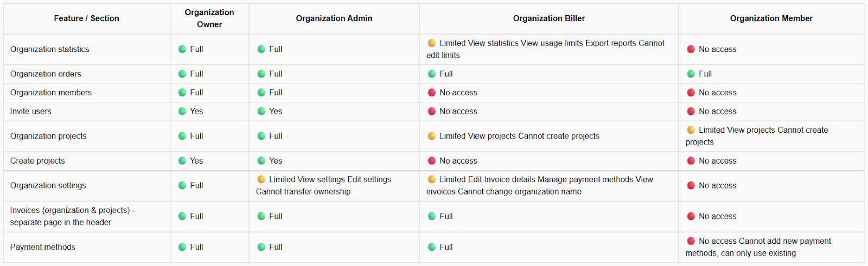This screenshot has width=868, height=266.
Task: Select the Organization Owner column header
Action: [209, 18]
